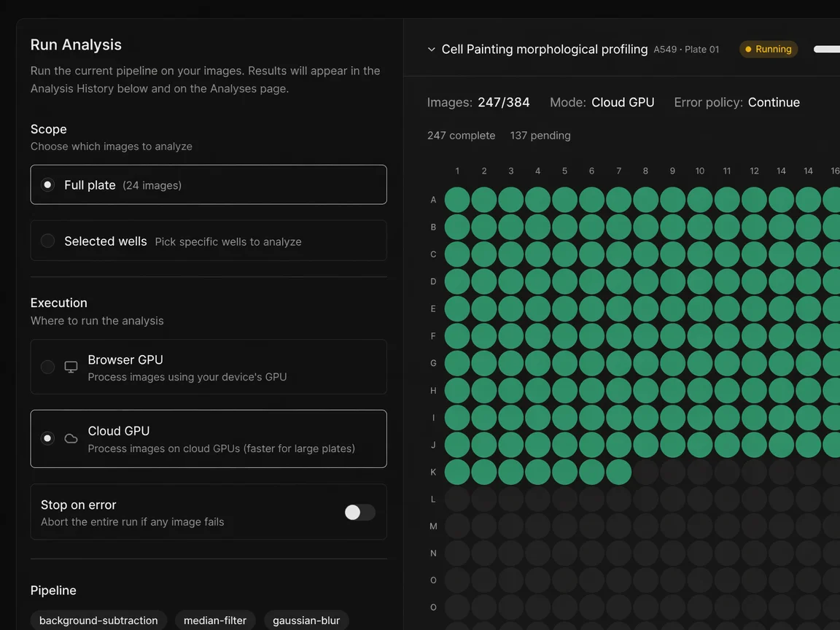
Task: Select pending well M3 on the plate
Action: click(x=510, y=526)
